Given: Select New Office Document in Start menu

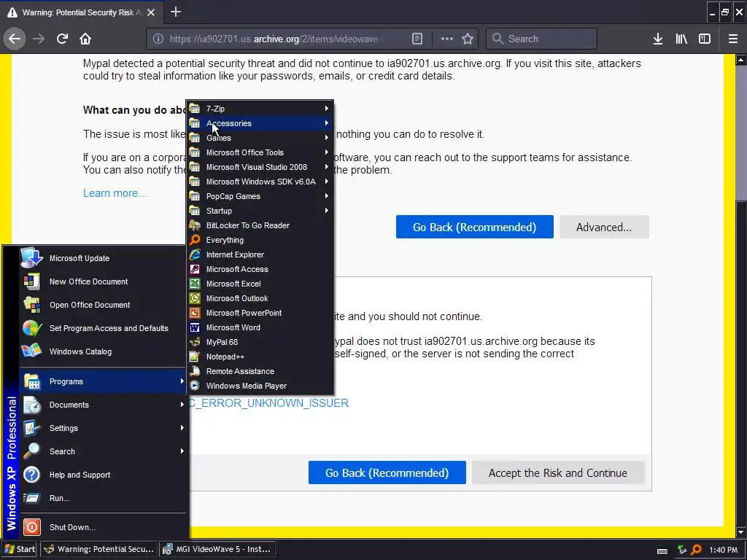Looking at the screenshot, I should point(104,281).
